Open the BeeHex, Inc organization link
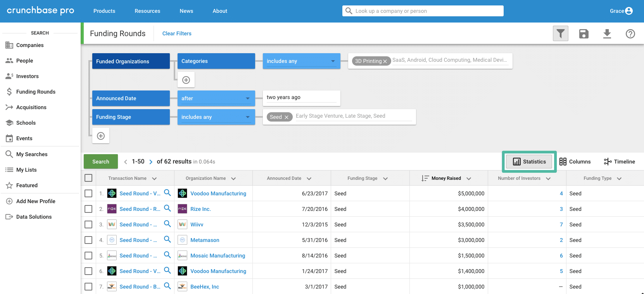This screenshot has width=644, height=294. (205, 287)
